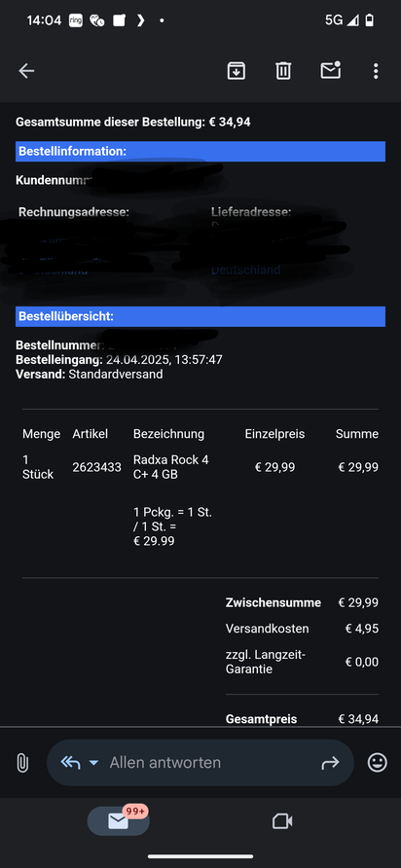Forward email using forward arrow icon
The height and width of the screenshot is (868, 401).
330,763
